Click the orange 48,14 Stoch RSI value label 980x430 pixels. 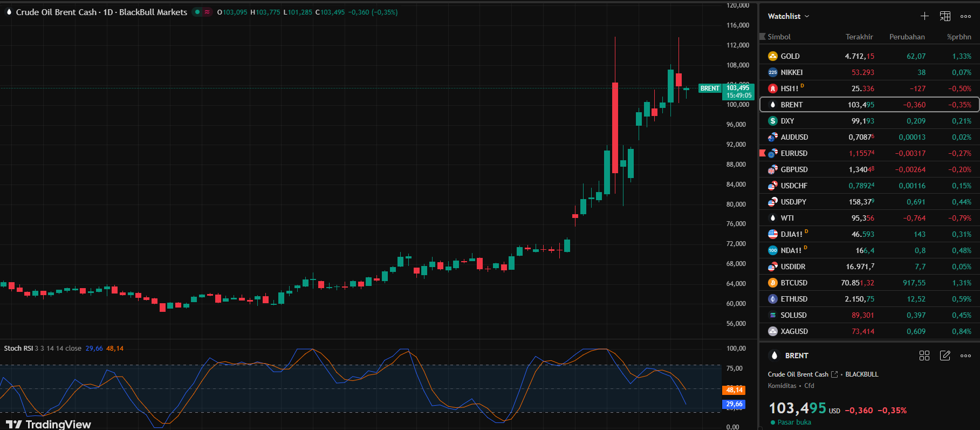pyautogui.click(x=734, y=390)
